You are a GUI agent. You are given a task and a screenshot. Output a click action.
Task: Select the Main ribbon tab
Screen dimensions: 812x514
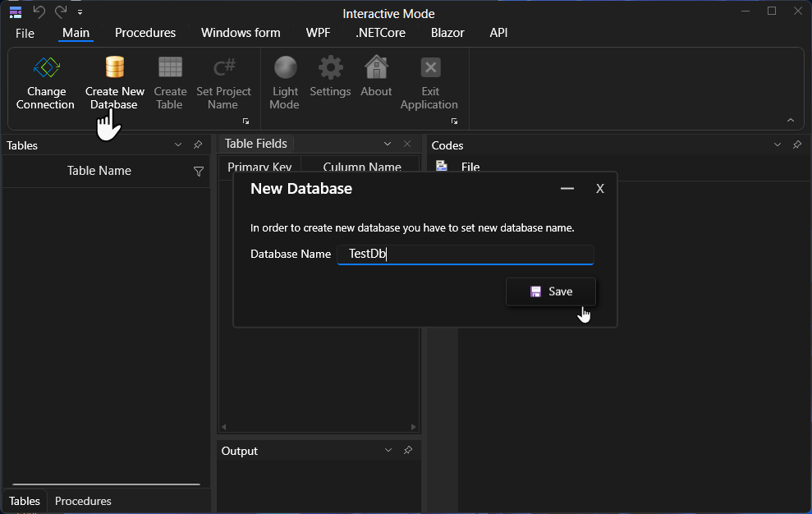76,33
